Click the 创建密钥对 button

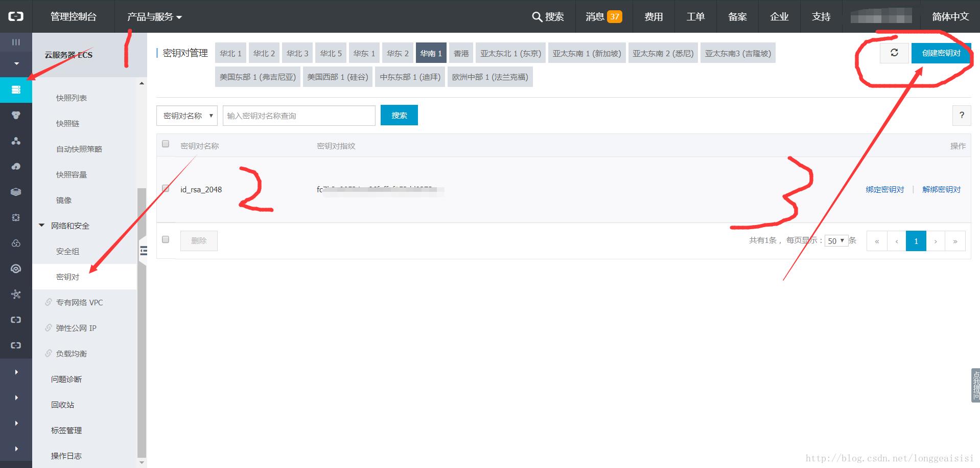click(x=941, y=53)
